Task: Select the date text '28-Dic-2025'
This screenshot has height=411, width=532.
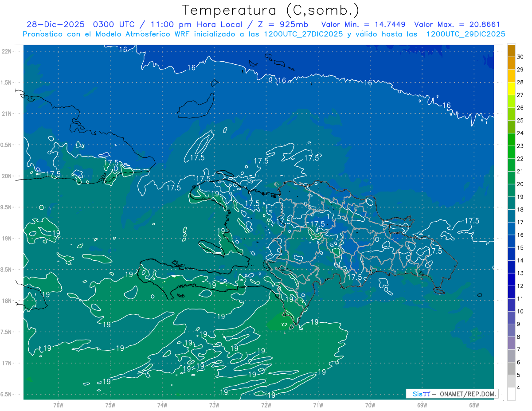Action: 57,24
